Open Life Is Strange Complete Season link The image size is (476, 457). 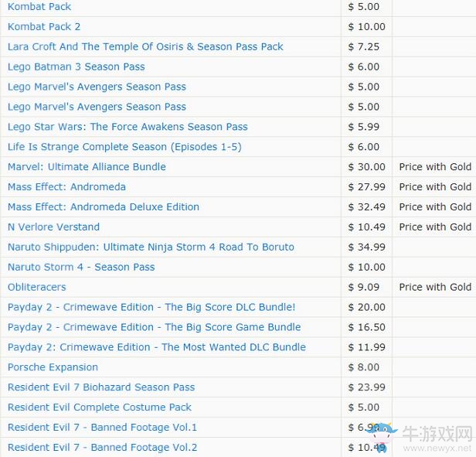(x=124, y=147)
